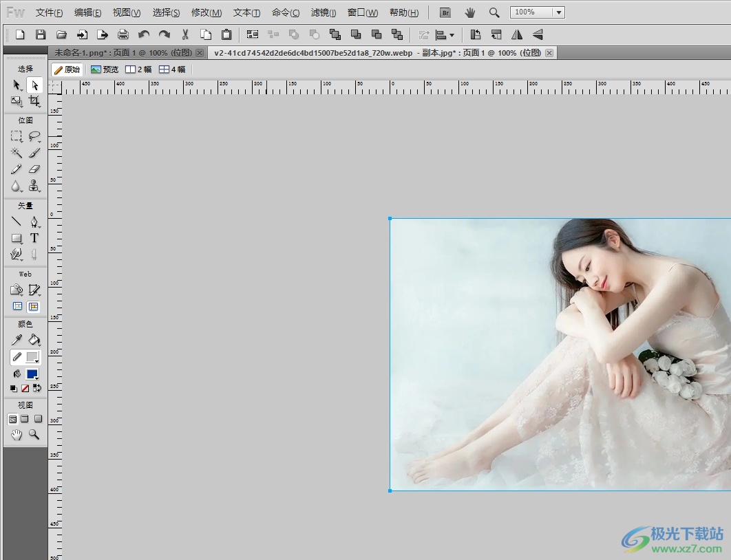Select the Eraser tool
This screenshot has height=560, width=731.
34,169
